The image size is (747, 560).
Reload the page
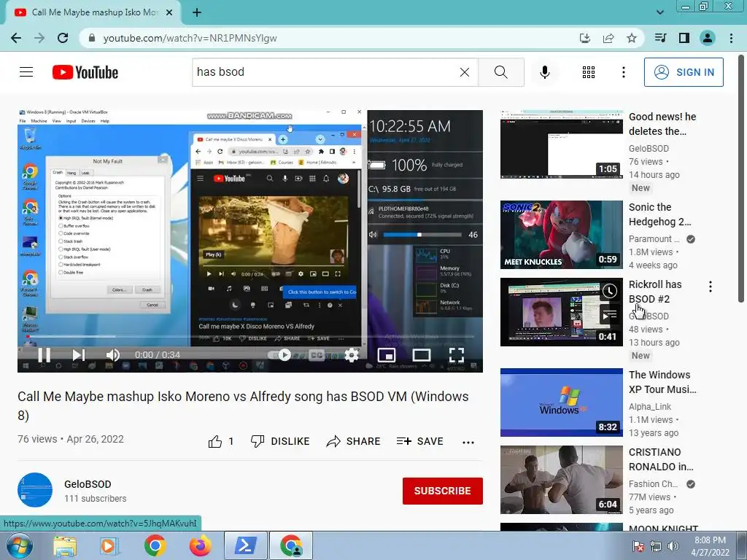63,38
